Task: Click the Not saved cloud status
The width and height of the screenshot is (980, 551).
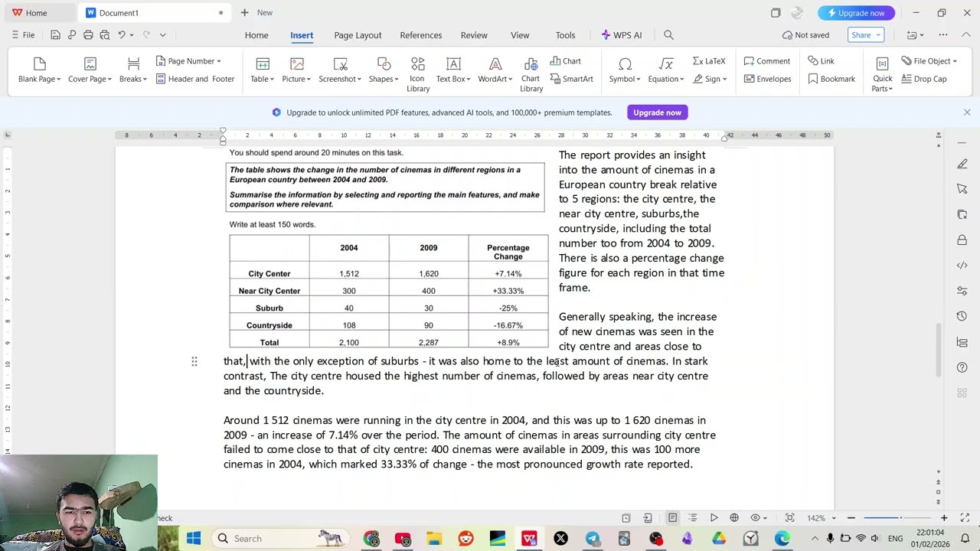Action: point(805,35)
